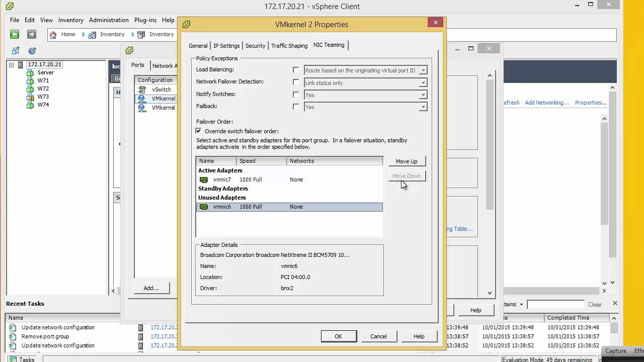This screenshot has width=644, height=362.
Task: Click the Tasks icon in the status bar
Action: (x=12, y=359)
